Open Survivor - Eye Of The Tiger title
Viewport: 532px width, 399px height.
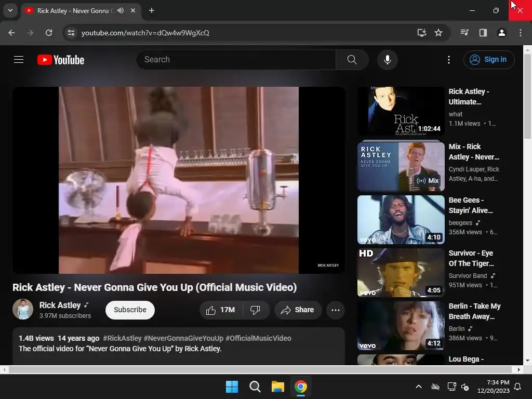[x=471, y=258]
